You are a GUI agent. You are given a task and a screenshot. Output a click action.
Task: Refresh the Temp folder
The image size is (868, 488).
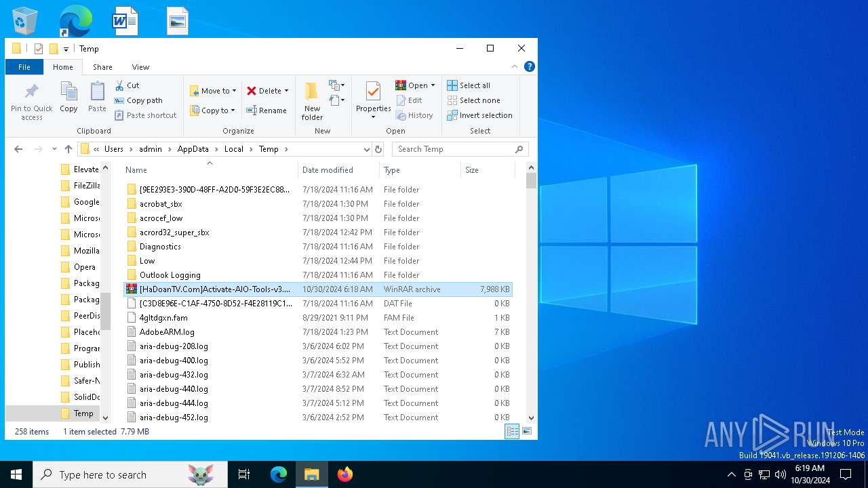click(x=378, y=149)
